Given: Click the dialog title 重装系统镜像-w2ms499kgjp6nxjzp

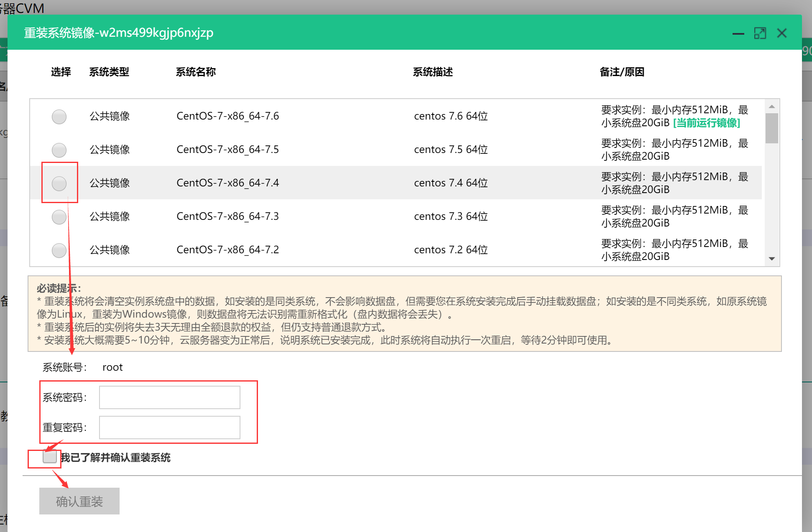Looking at the screenshot, I should tap(119, 33).
